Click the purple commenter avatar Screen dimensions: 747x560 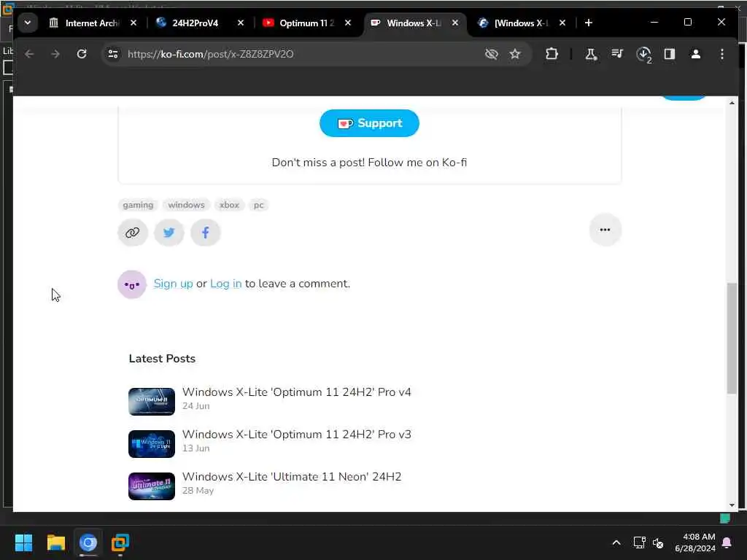pos(132,284)
